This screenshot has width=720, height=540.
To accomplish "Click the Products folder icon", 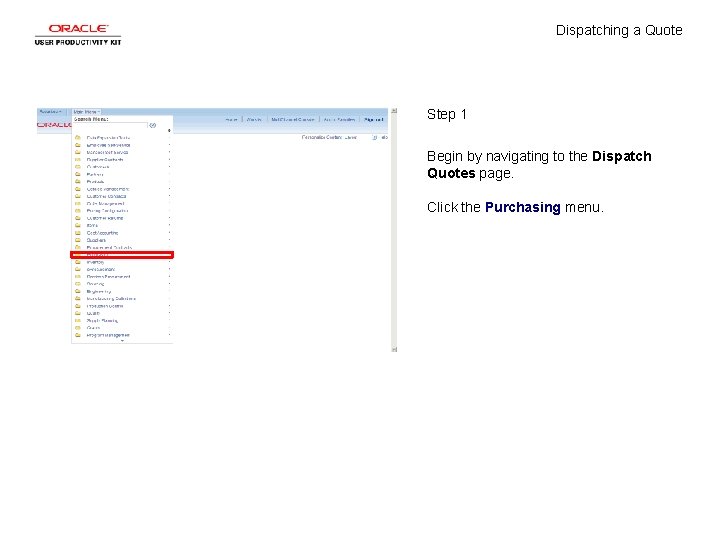I will pos(78,181).
